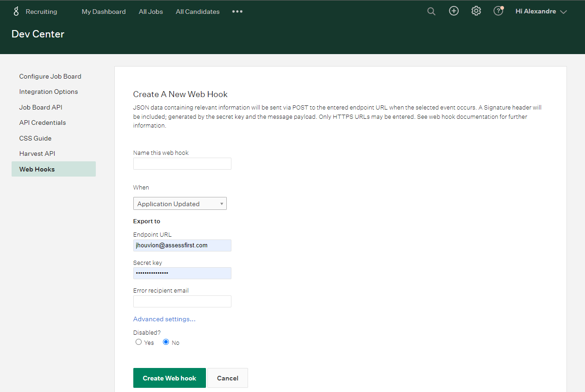Click the Secret key field

182,273
